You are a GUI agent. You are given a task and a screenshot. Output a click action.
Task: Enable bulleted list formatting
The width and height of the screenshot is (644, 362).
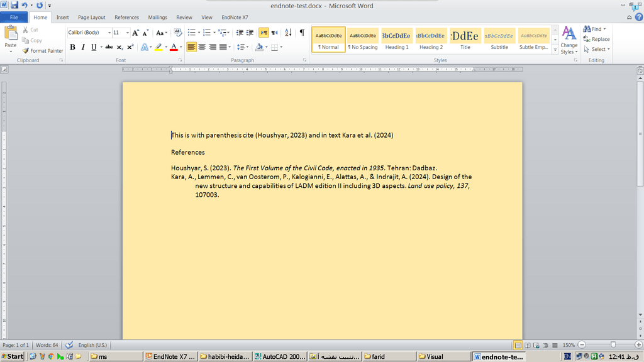(x=191, y=33)
